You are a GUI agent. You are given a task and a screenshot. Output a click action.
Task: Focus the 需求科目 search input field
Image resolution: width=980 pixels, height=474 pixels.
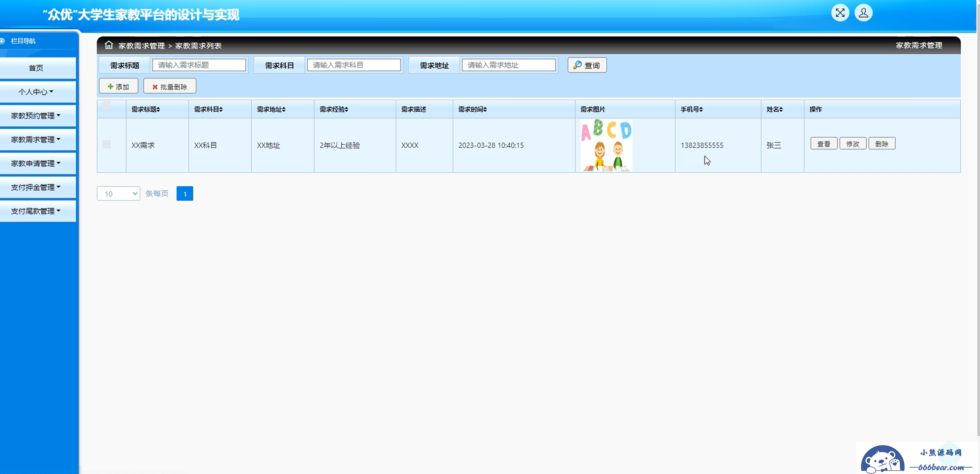353,65
